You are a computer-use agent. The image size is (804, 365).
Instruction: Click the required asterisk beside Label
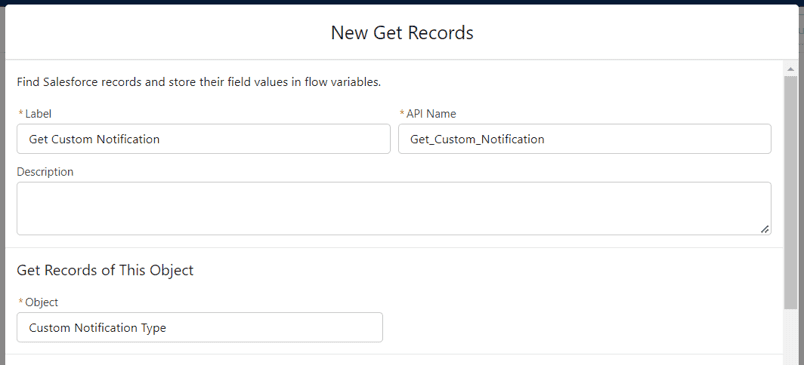[21, 113]
